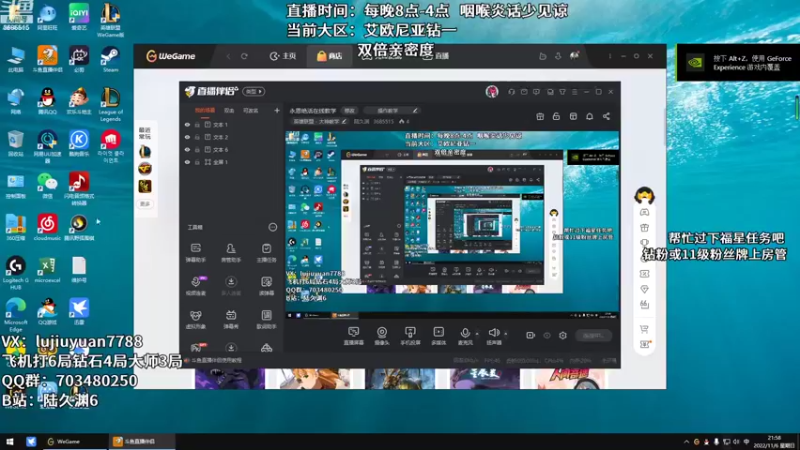Select the first scene tab (orange)
The width and height of the screenshot is (800, 450).
(x=205, y=110)
